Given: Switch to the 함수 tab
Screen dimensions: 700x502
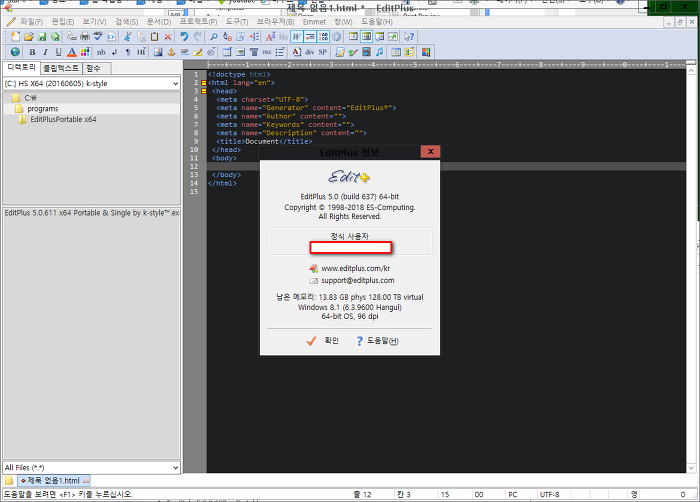Looking at the screenshot, I should point(93,68).
